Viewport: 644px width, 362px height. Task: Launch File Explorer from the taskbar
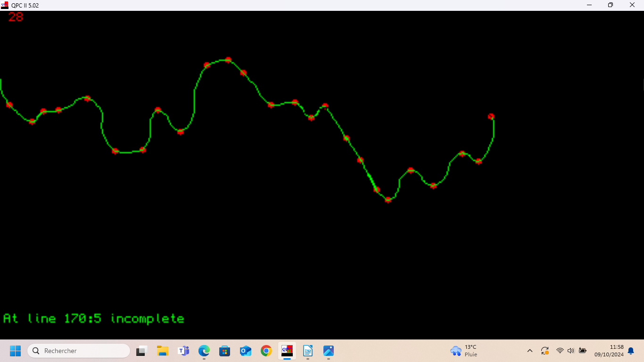pyautogui.click(x=163, y=351)
